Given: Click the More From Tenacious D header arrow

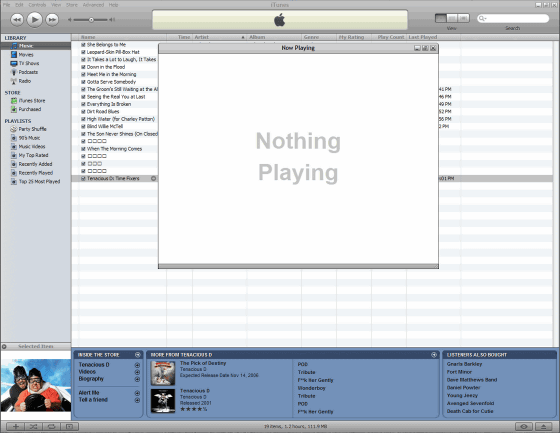Looking at the screenshot, I should (x=434, y=355).
